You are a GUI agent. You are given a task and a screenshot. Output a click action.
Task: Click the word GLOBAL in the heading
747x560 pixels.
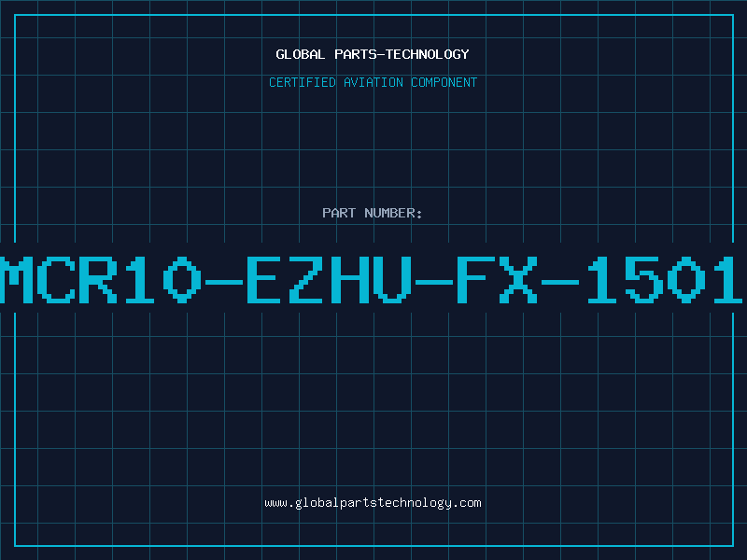tap(300, 54)
